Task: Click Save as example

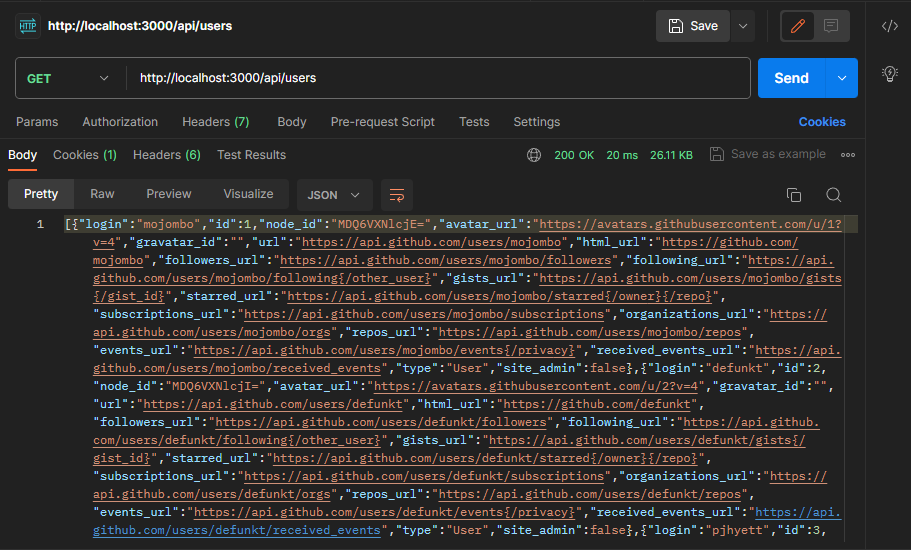Action: [x=767, y=154]
